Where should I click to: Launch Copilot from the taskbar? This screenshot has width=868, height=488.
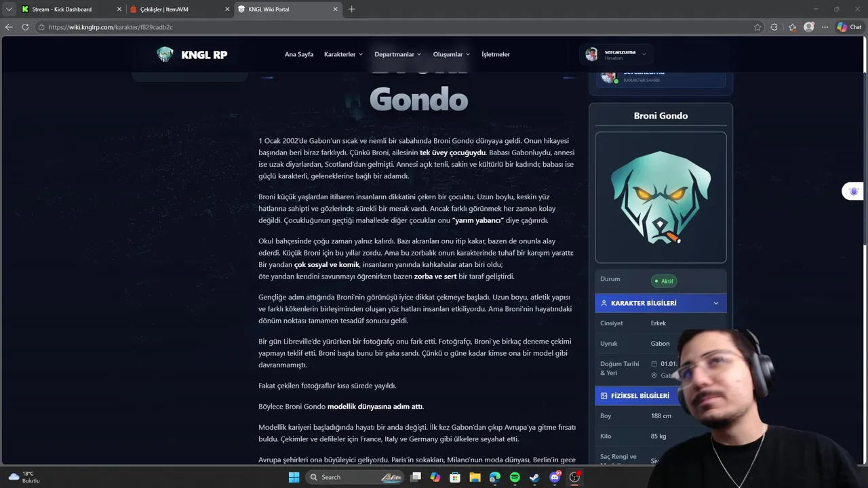pos(435,477)
